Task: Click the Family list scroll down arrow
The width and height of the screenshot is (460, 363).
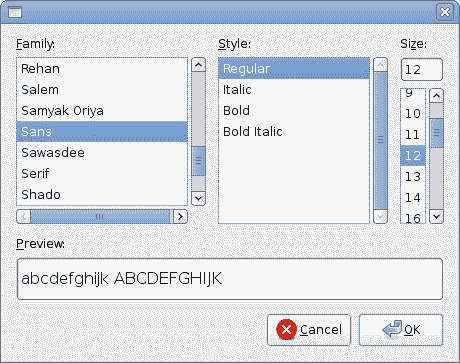Action: click(x=199, y=199)
